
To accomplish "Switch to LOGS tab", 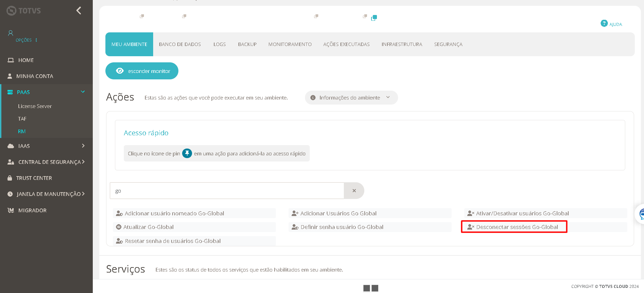I will (x=220, y=44).
